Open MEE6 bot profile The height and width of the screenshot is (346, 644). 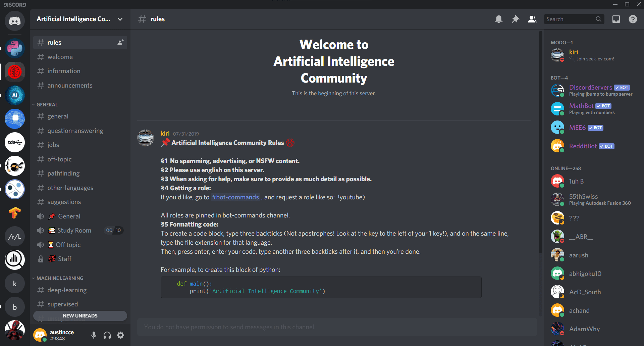click(x=594, y=128)
